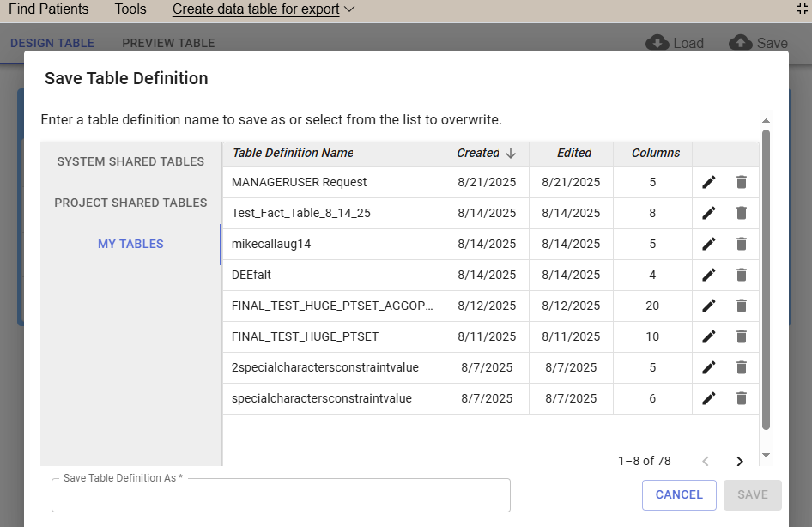Image resolution: width=812 pixels, height=527 pixels.
Task: Go to next page of table definitions
Action: (740, 461)
